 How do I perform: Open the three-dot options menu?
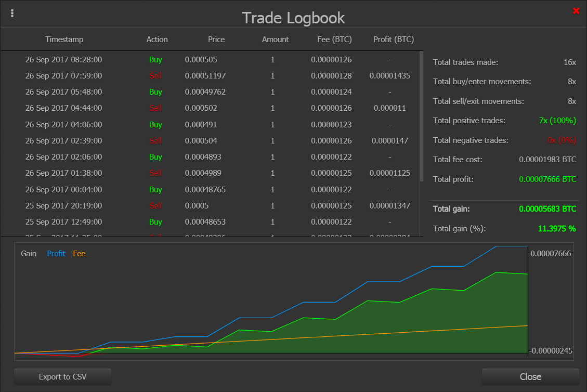12,12
